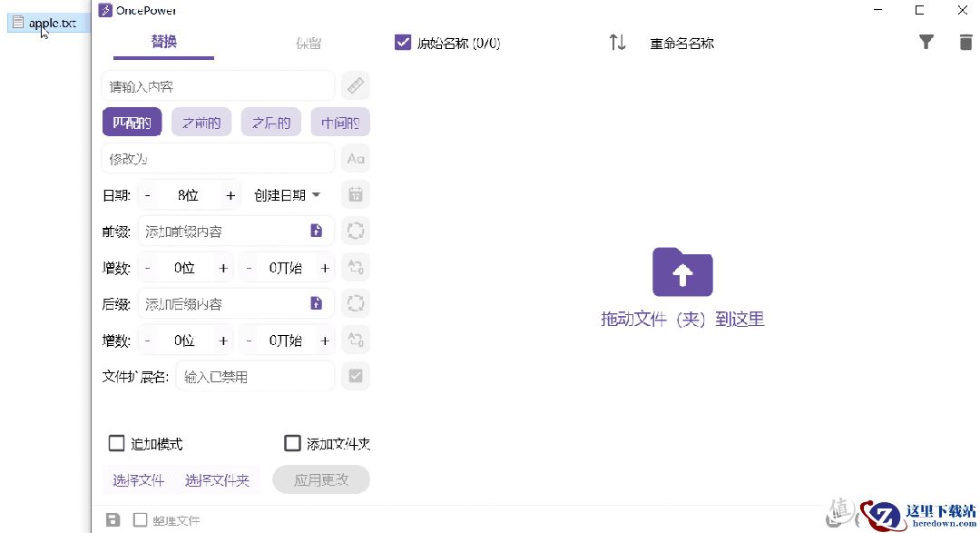980x533 pixels.
Task: Focus the 文件扩展名 input field
Action: [x=255, y=376]
